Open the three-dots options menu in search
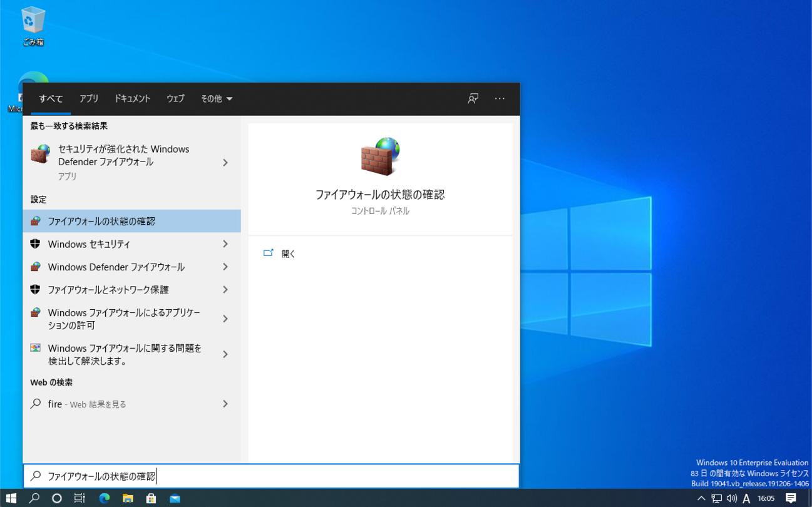 pos(500,98)
